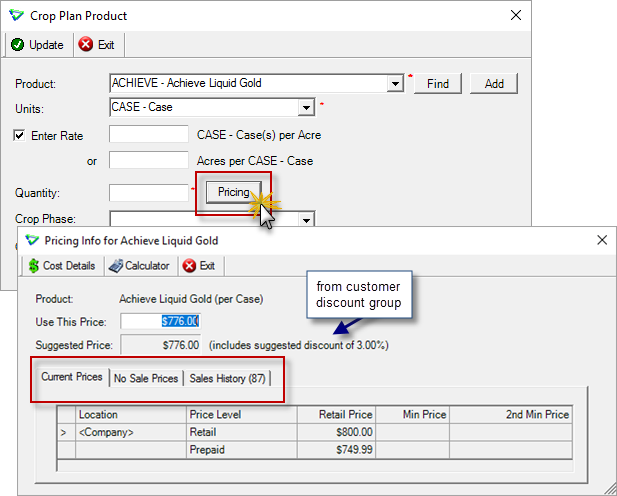The image size is (617, 496).
Task: Click the Retail Price column header
Action: [336, 415]
